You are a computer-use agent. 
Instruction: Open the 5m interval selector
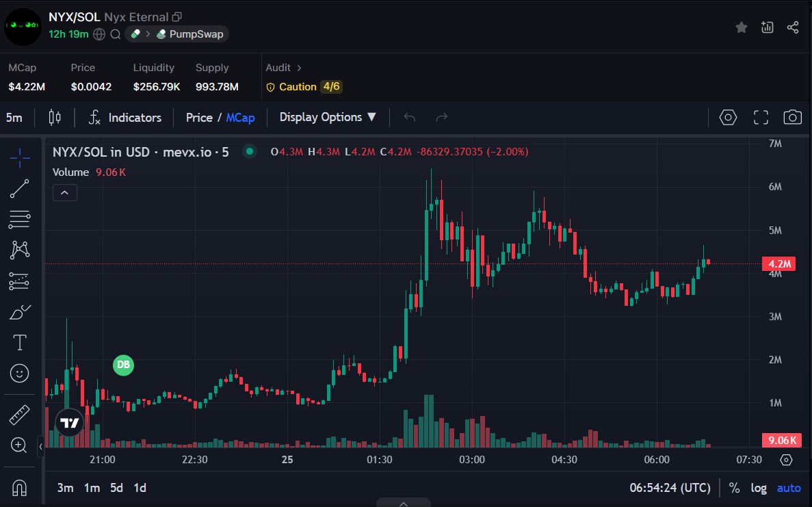tap(14, 118)
